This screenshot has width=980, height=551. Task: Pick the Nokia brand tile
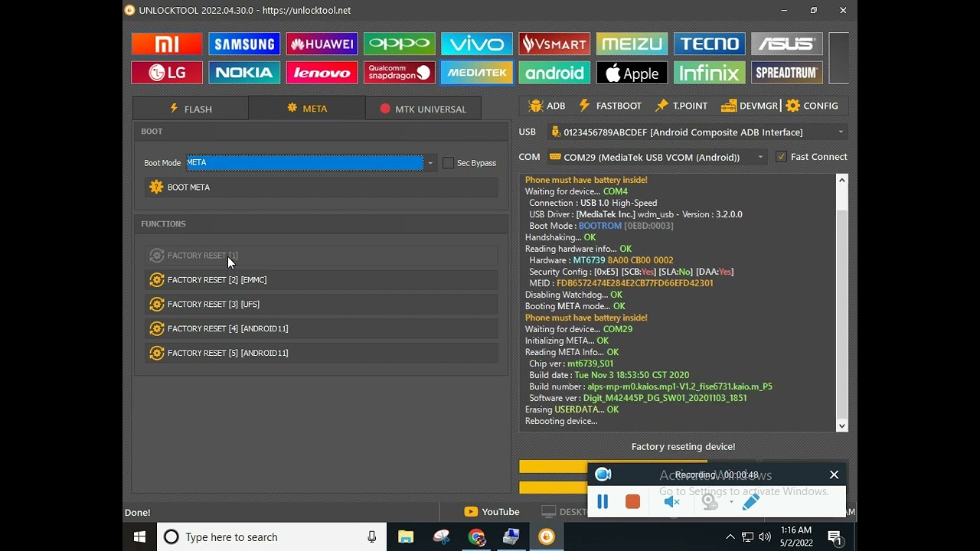(244, 73)
